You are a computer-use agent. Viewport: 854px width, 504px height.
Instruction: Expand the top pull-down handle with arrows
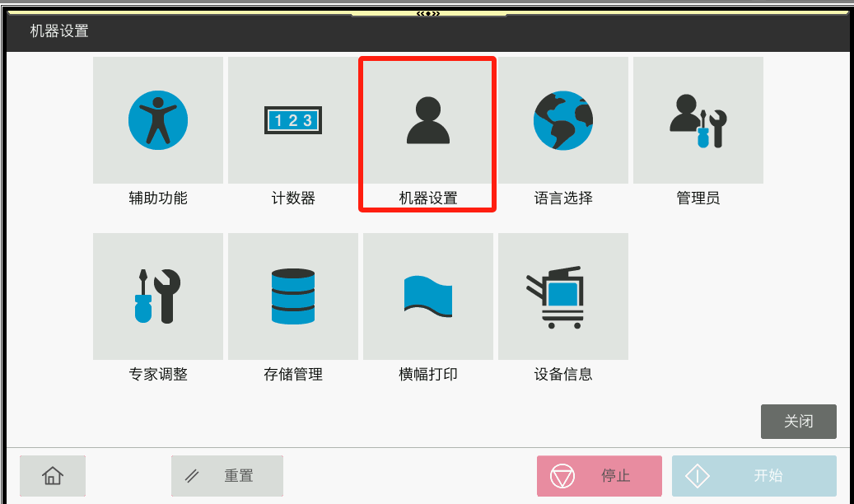(x=428, y=13)
